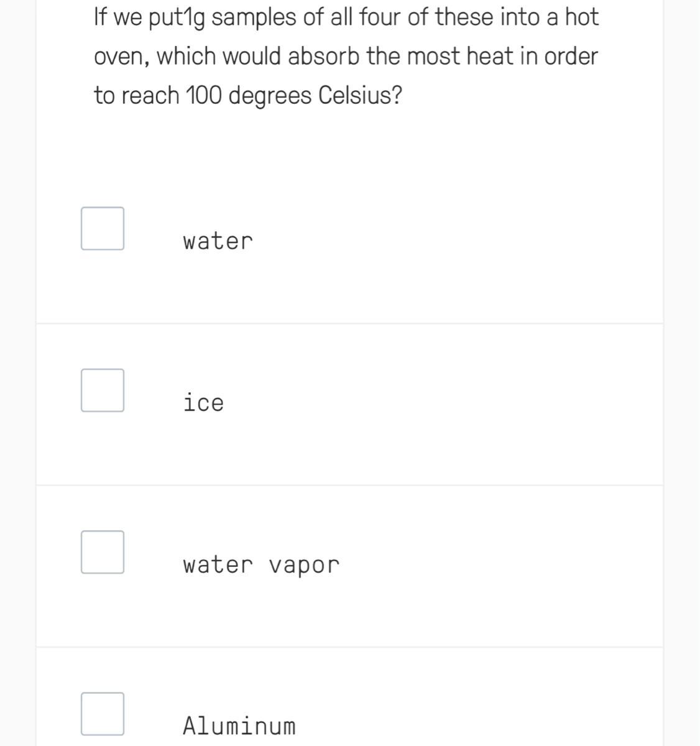Select the water vapor checkbox
The image size is (700, 746).
click(103, 552)
